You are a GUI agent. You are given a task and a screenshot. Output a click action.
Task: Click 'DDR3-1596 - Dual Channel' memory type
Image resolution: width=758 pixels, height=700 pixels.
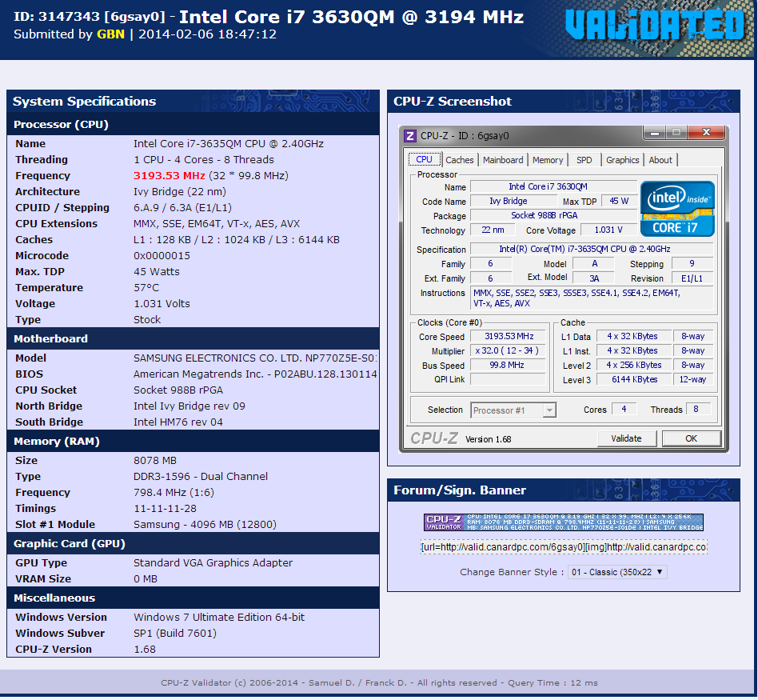[x=201, y=477]
